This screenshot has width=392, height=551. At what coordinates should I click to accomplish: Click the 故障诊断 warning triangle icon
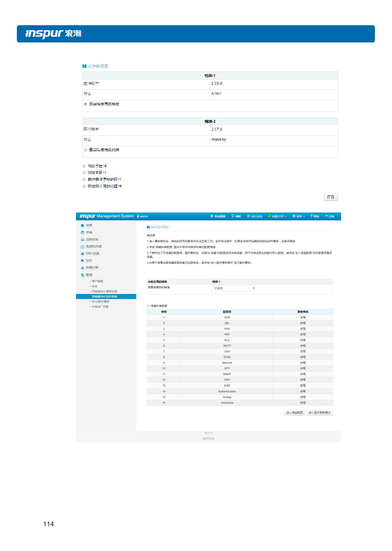pos(82,268)
